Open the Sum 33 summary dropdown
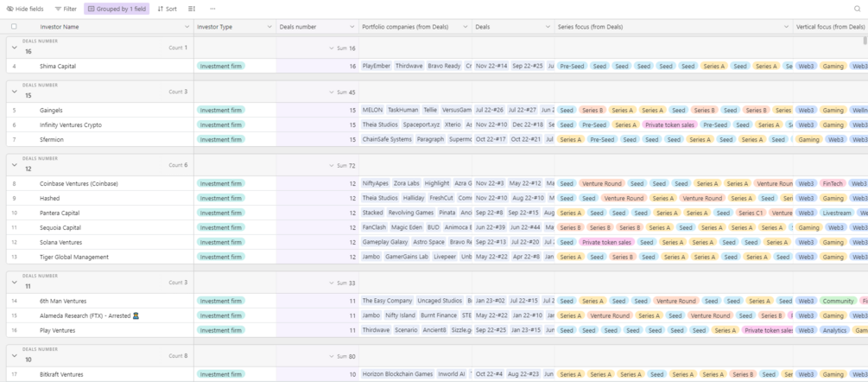 [343, 283]
